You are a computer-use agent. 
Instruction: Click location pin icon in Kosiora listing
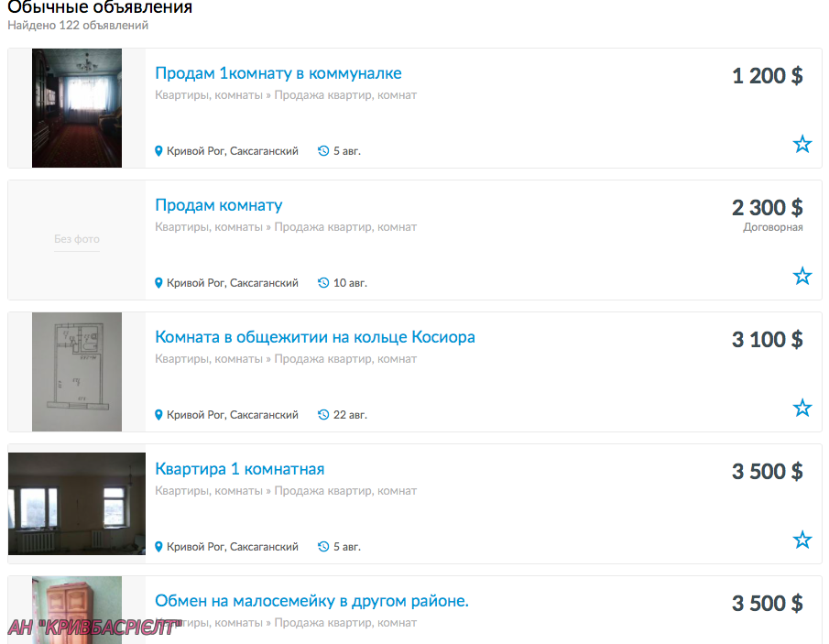[x=158, y=415]
